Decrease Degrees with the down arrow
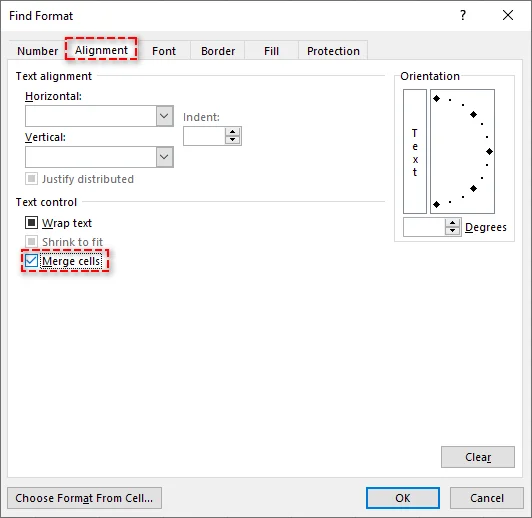 (453, 231)
